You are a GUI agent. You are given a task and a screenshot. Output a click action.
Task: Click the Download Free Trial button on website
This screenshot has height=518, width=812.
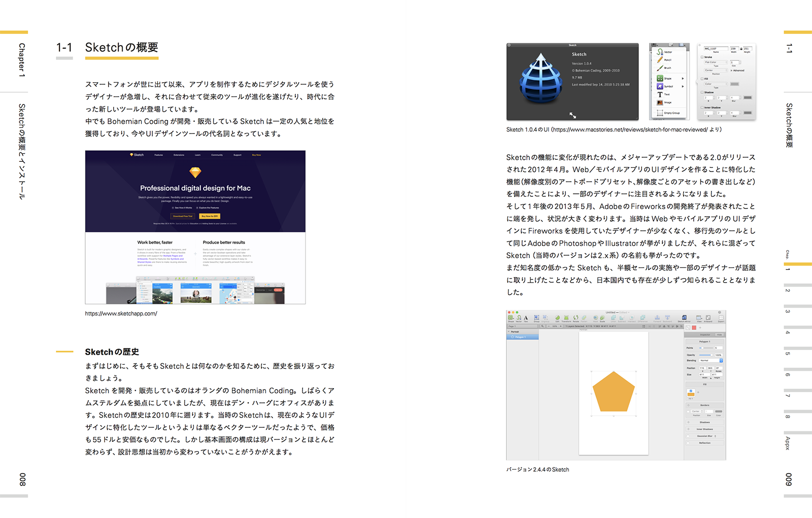click(x=183, y=216)
